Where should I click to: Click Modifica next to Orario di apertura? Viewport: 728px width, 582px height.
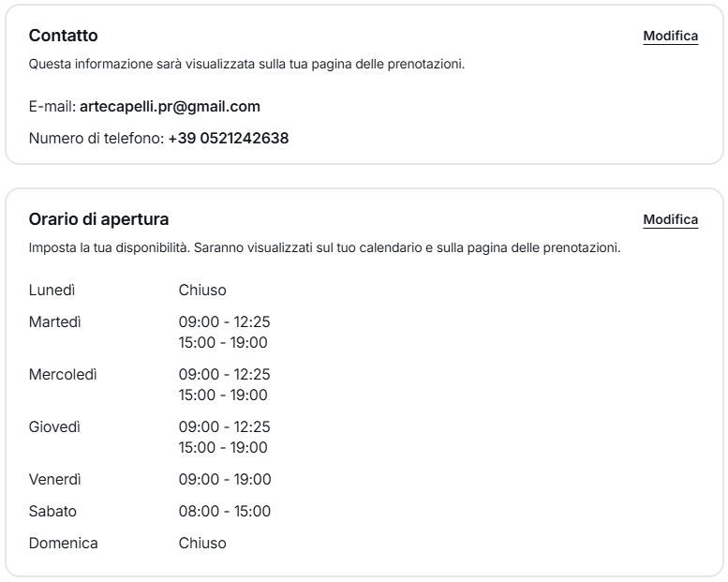[x=670, y=220]
